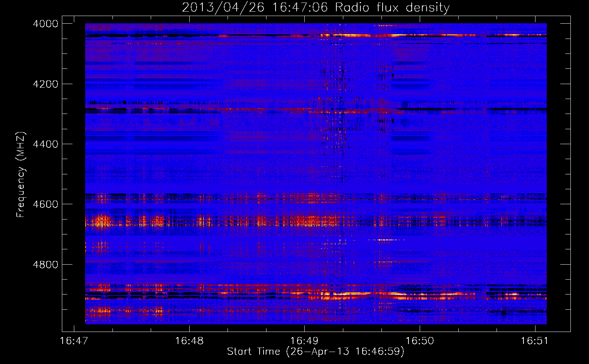Select the 16:48 time tick label
Image resolution: width=589 pixels, height=364 pixels.
pyautogui.click(x=189, y=341)
